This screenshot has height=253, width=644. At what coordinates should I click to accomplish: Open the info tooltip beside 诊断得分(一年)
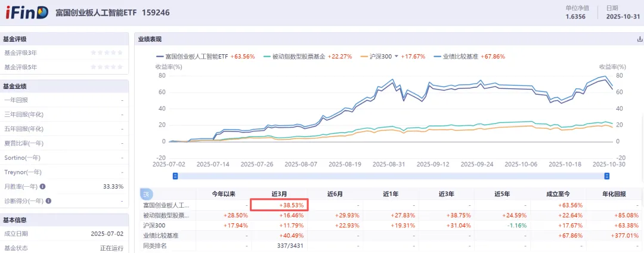pos(48,201)
